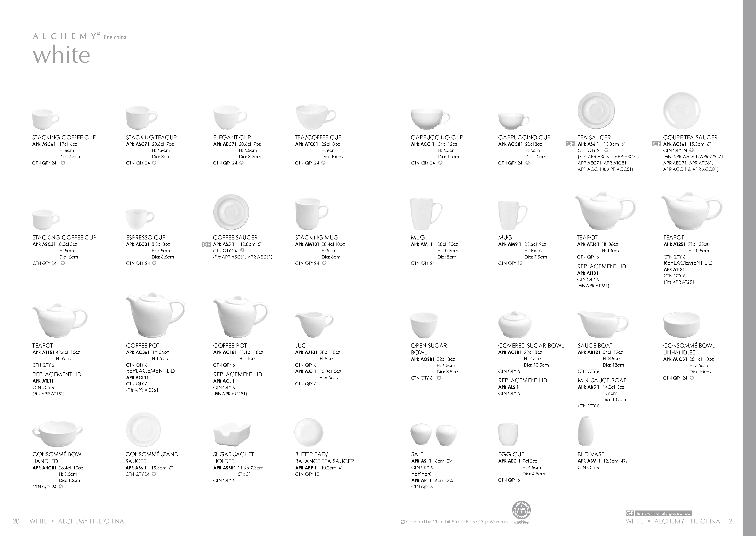This screenshot has height=536, width=756.
Task: Click the GF badge beside Coupe Tea Saucer
Action: (x=657, y=144)
